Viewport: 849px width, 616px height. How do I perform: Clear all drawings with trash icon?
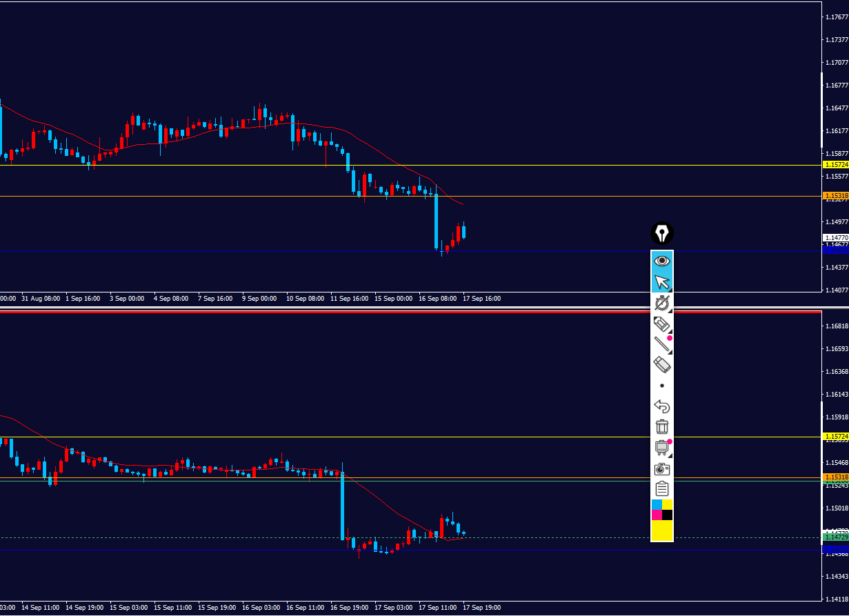tap(662, 427)
